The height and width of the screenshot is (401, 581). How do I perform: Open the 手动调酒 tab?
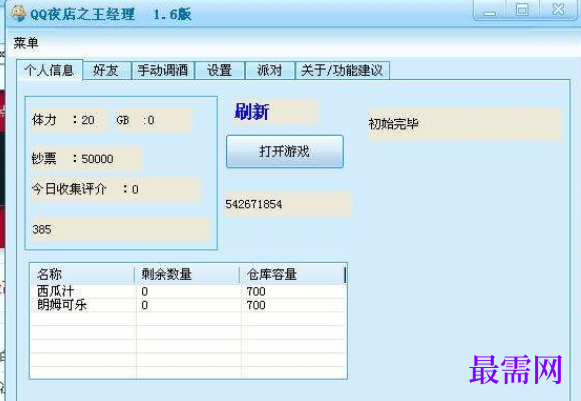(163, 70)
